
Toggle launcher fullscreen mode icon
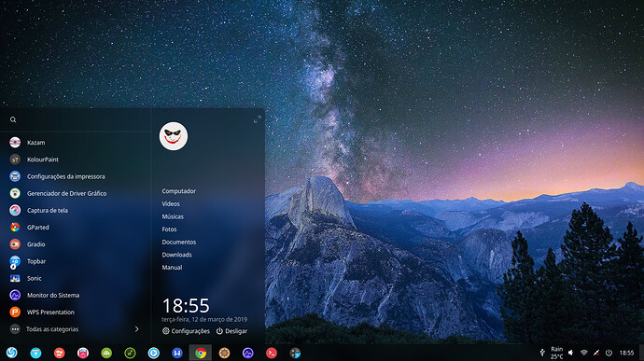(257, 119)
